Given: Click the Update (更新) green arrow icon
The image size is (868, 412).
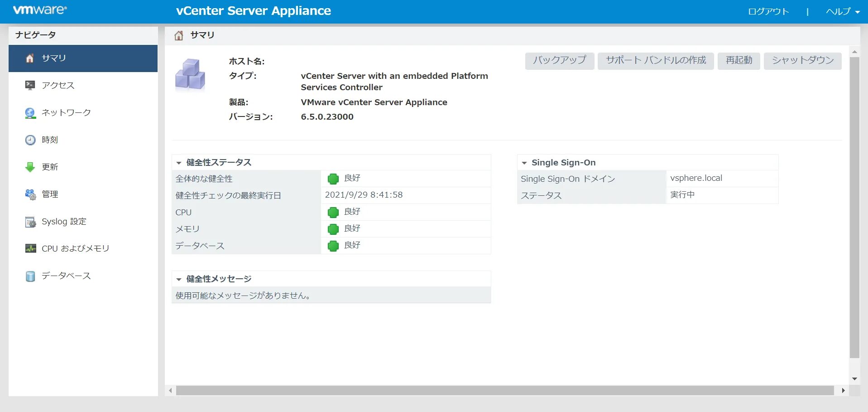Looking at the screenshot, I should (30, 167).
